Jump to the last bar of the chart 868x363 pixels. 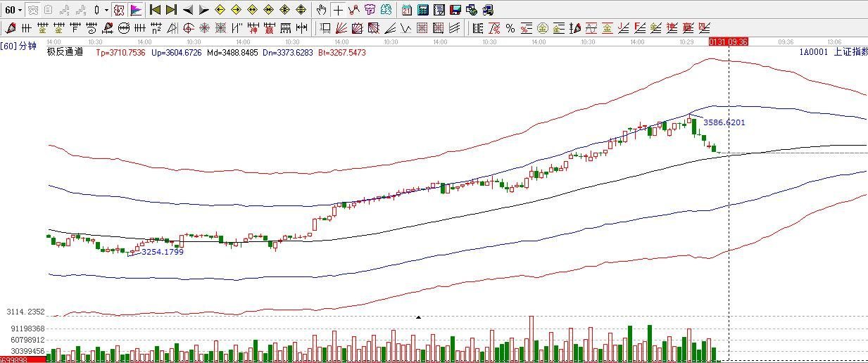171,10
